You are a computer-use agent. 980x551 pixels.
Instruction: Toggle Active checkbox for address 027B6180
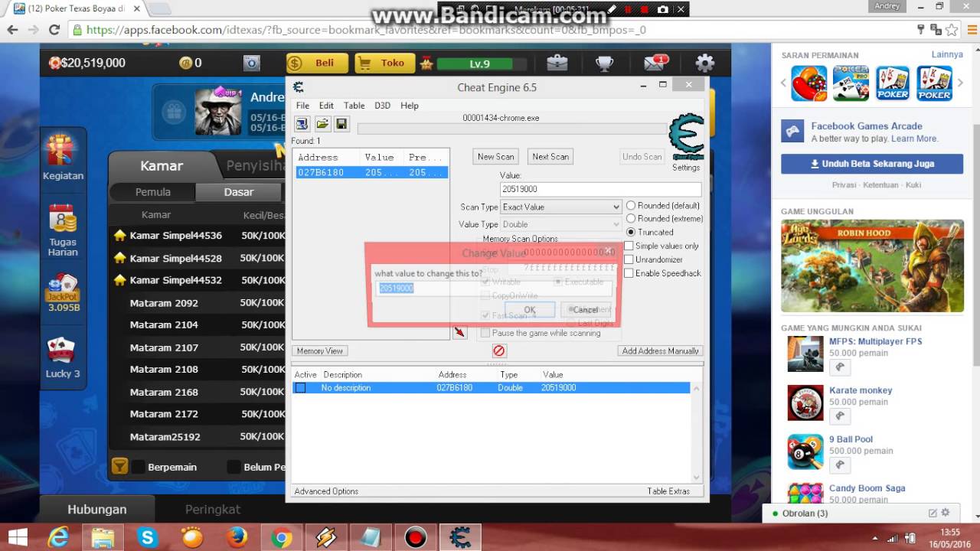300,388
